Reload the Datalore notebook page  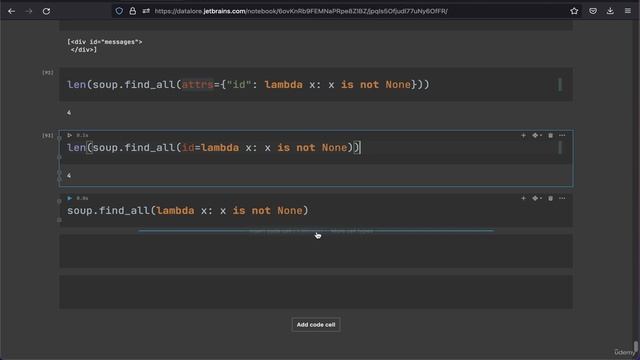(46, 11)
